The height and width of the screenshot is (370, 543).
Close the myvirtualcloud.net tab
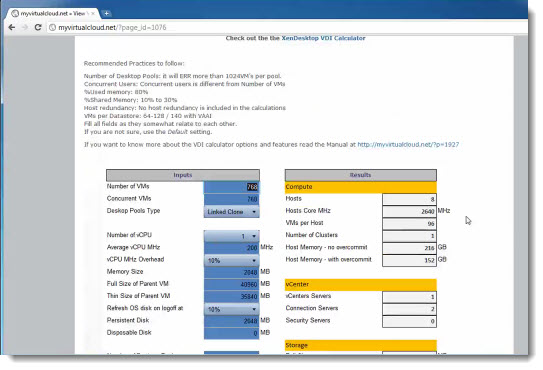[x=93, y=14]
